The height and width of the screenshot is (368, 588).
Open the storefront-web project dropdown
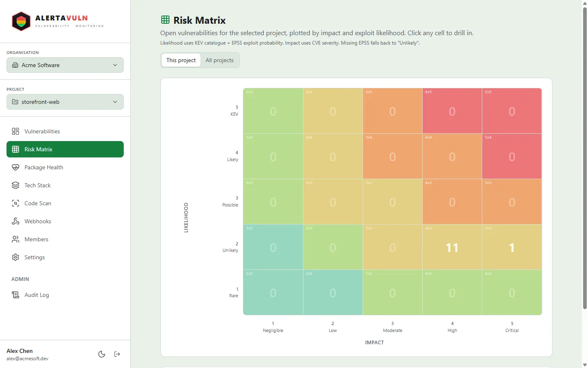click(x=65, y=102)
